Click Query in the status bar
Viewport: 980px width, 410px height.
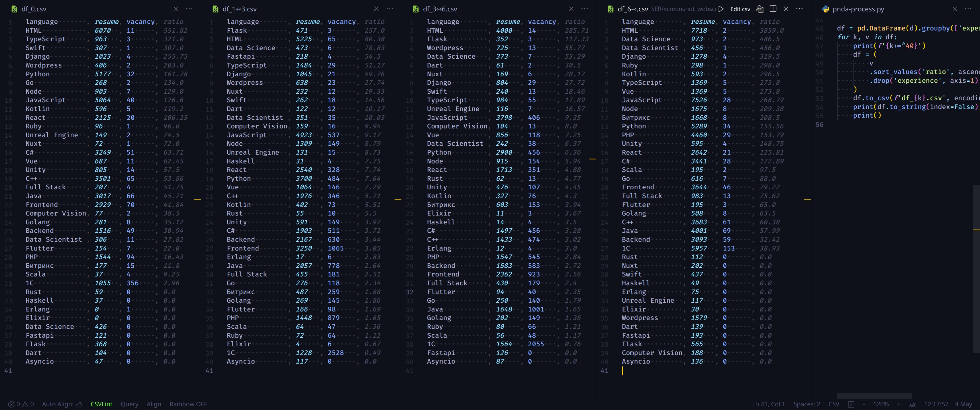pos(129,404)
